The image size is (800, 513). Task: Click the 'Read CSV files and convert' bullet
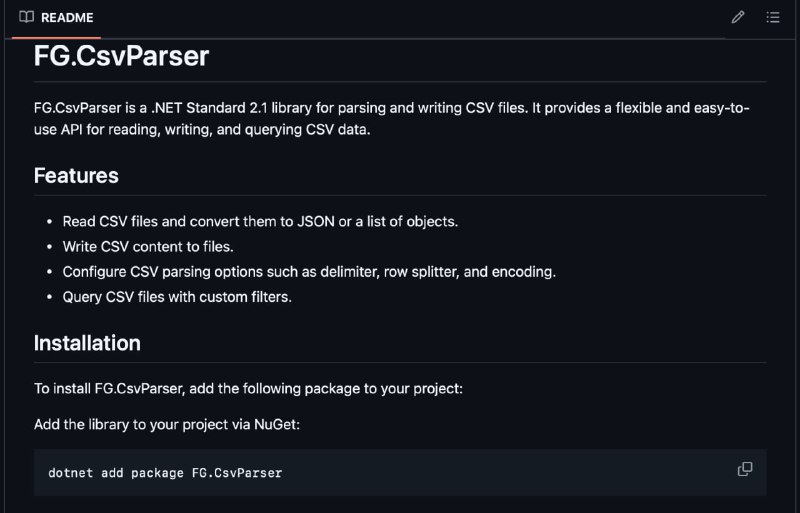pos(260,222)
